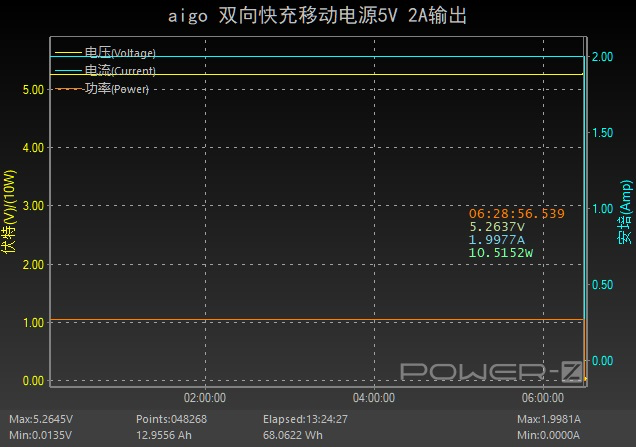Click the cursor readout 10.5152W

pyautogui.click(x=501, y=253)
